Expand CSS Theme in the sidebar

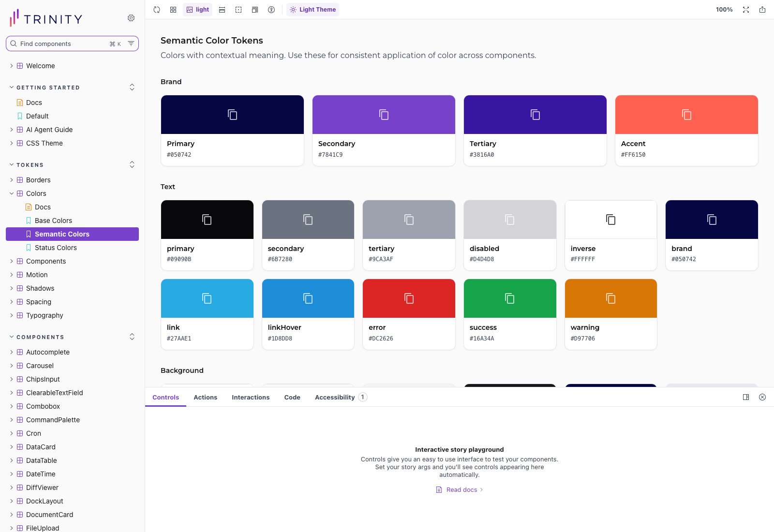point(73,143)
